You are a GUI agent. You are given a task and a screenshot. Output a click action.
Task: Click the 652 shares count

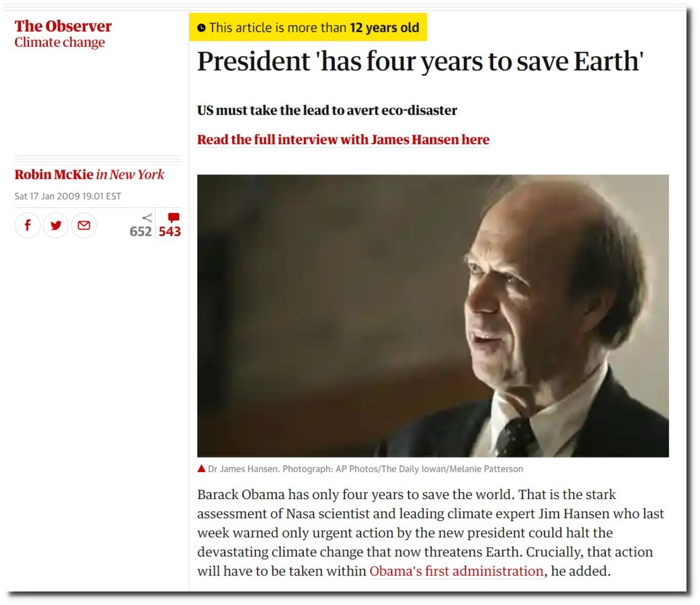(141, 231)
